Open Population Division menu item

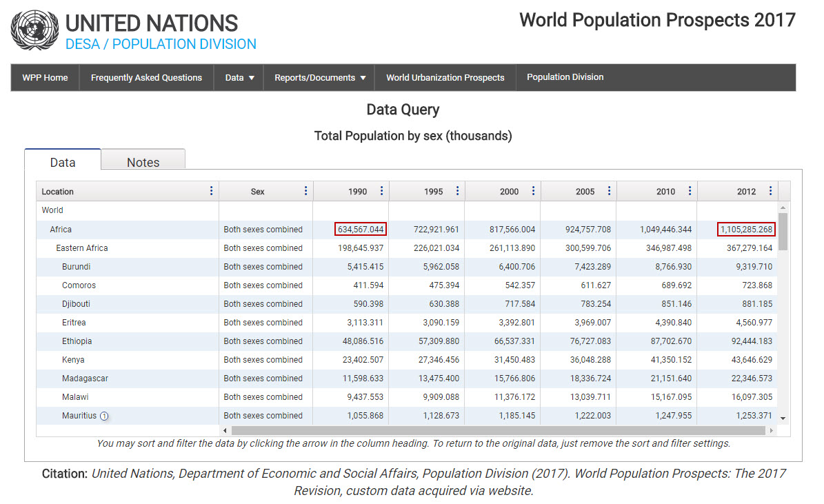(565, 77)
